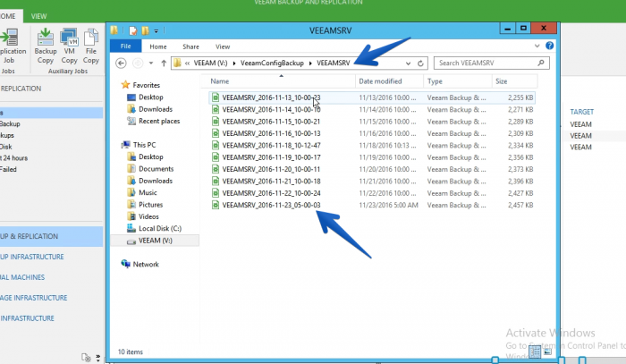
Task: Open Network in navigation pane
Action: pyautogui.click(x=145, y=264)
